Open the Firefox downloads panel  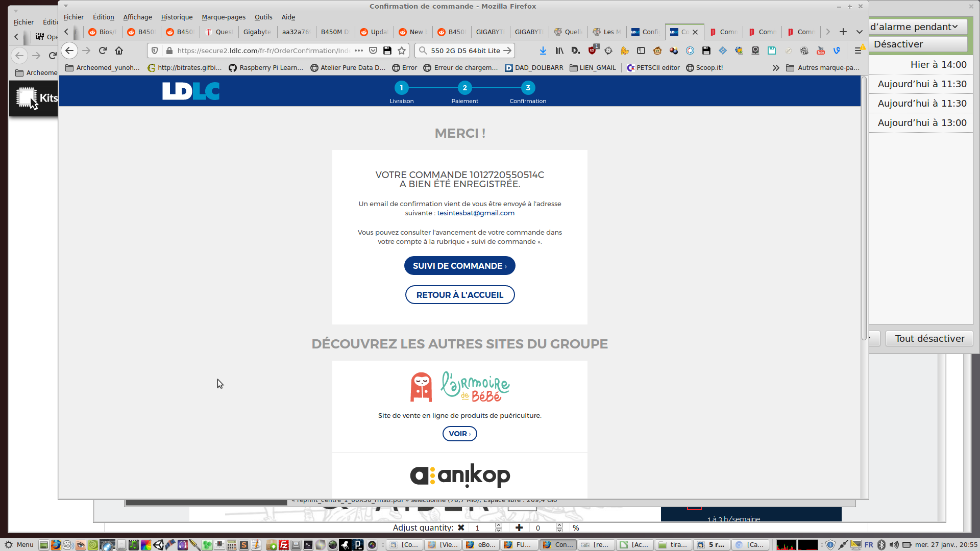[543, 51]
